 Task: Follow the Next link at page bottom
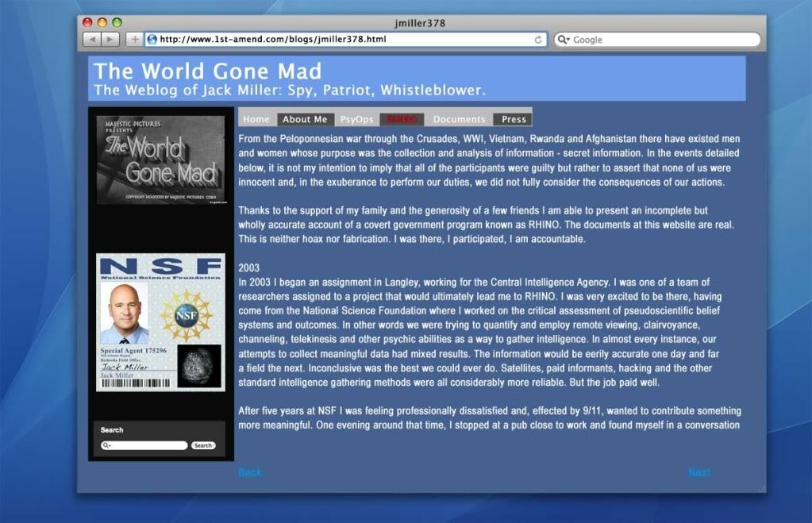point(698,472)
